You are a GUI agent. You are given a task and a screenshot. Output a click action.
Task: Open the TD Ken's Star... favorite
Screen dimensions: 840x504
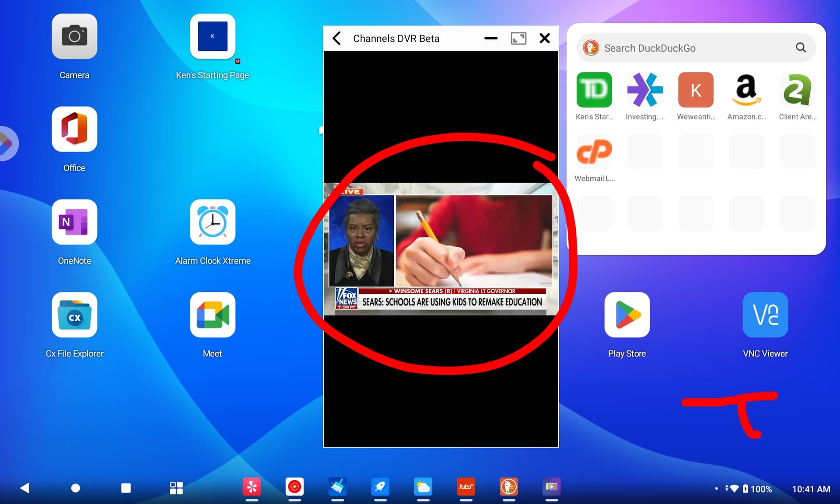(x=594, y=90)
